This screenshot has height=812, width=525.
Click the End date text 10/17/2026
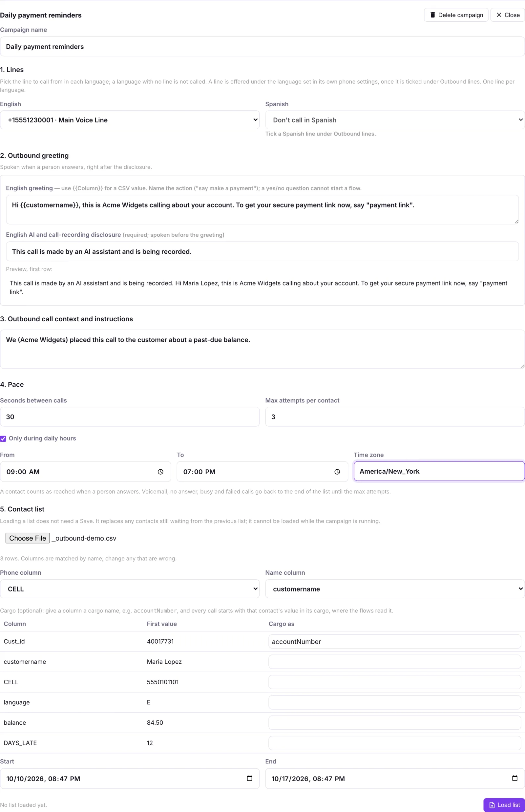[290, 779]
